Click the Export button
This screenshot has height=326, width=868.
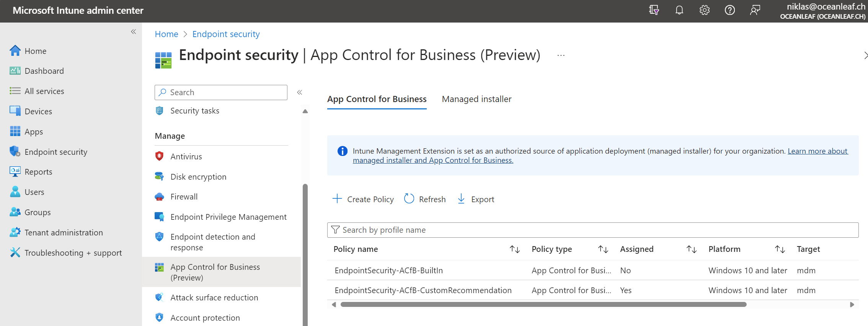(476, 199)
